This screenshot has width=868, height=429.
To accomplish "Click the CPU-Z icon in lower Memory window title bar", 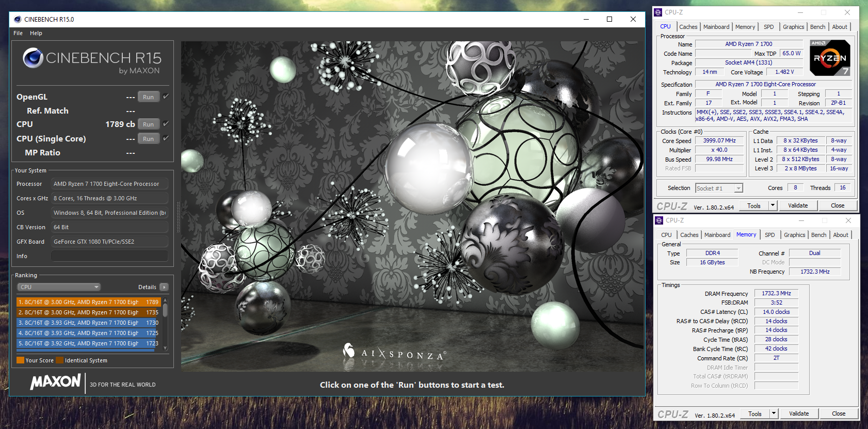I will point(659,220).
